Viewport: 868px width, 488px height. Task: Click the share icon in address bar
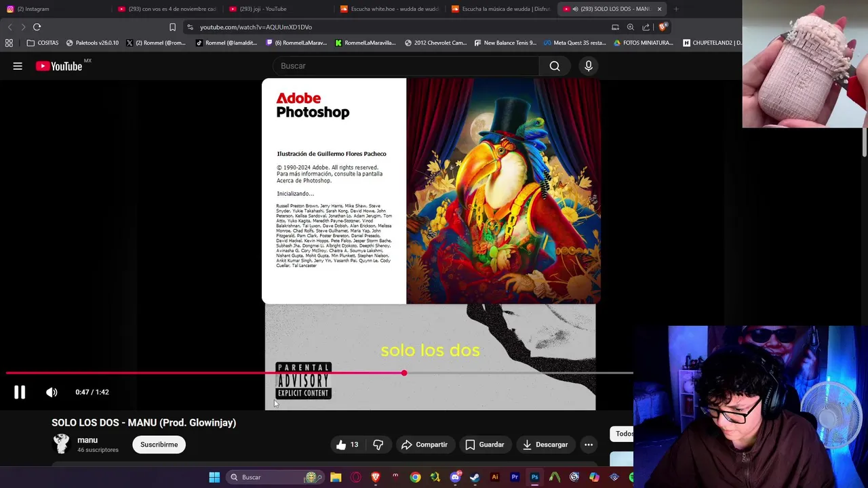click(x=646, y=27)
